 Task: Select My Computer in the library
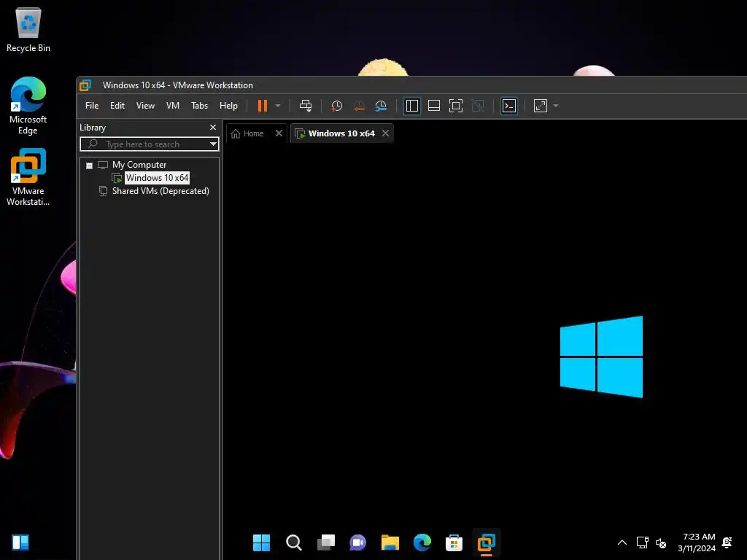(139, 165)
